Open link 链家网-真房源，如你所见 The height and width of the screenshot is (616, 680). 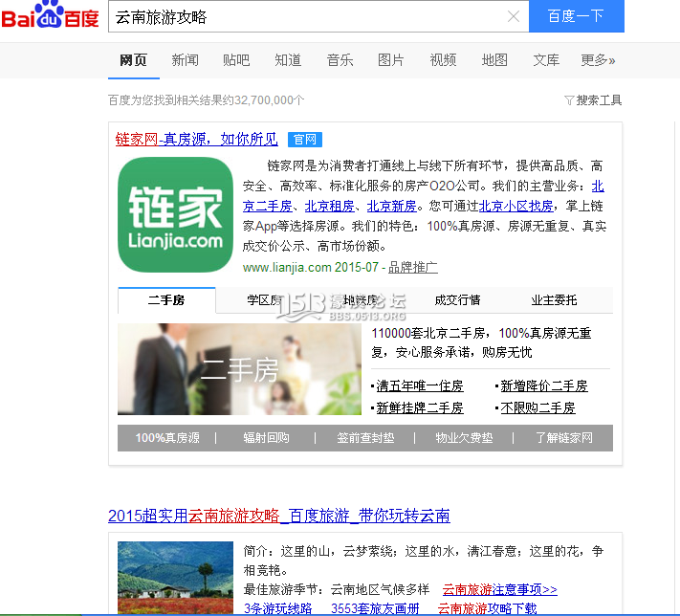click(196, 140)
